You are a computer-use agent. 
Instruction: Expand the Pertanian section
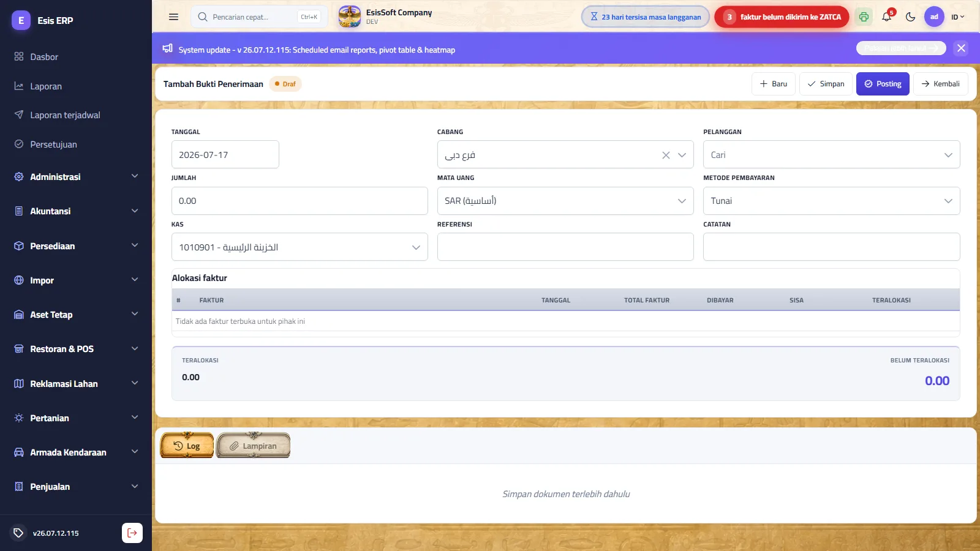76,418
